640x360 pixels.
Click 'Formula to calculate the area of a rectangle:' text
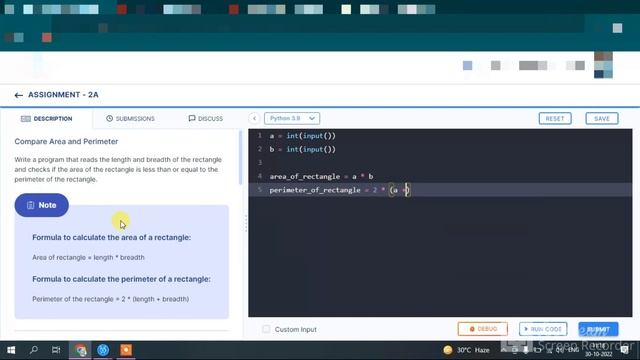(111, 238)
